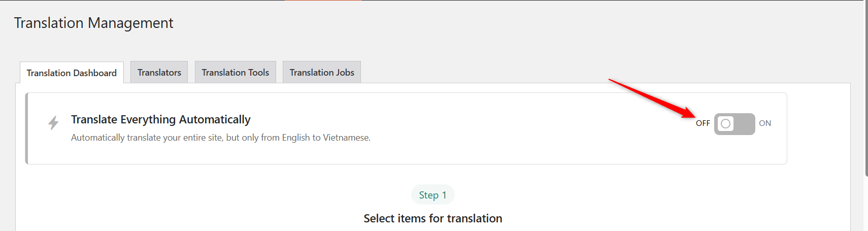Click the scrollbar track below the thumb
Image resolution: width=868 pixels, height=231 pixels.
[x=866, y=204]
